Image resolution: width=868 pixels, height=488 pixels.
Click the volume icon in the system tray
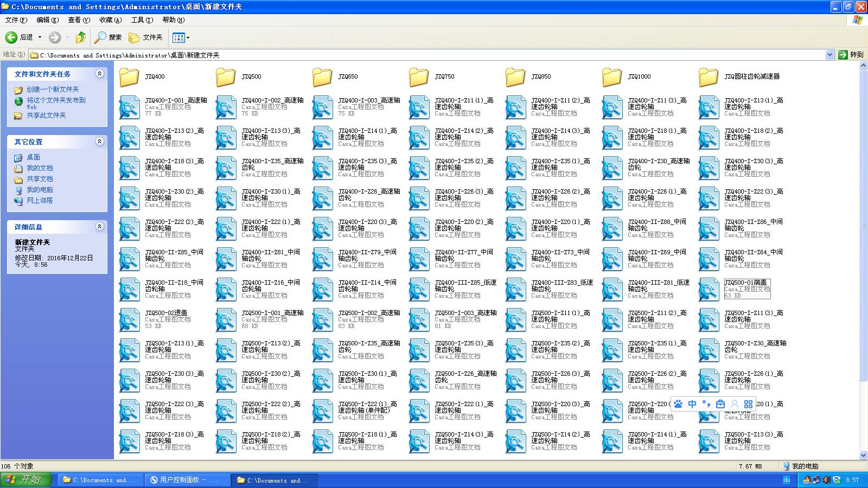[x=827, y=480]
